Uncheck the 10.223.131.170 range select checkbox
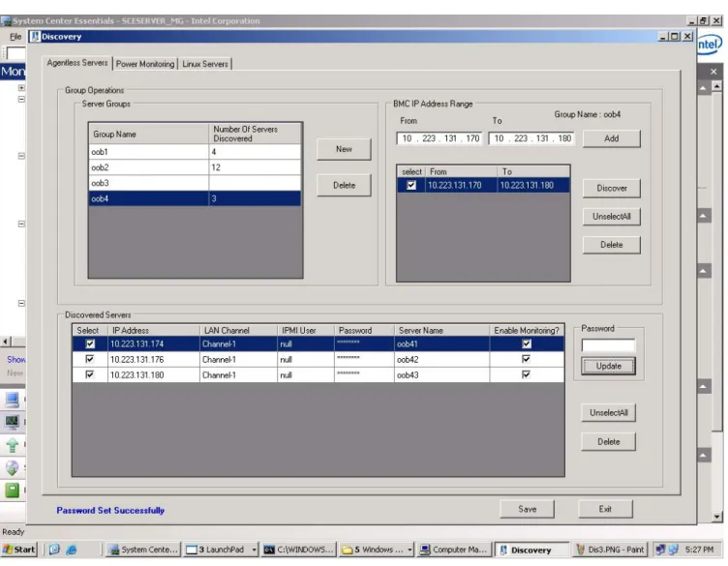The height and width of the screenshot is (566, 728). tap(411, 186)
